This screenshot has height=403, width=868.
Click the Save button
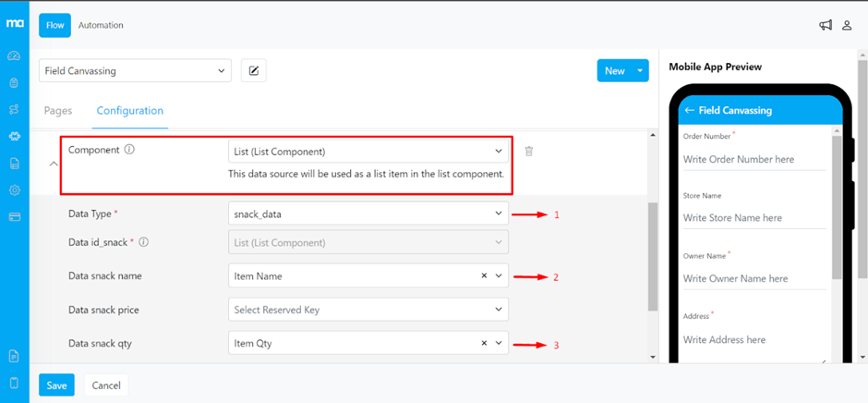pos(56,385)
